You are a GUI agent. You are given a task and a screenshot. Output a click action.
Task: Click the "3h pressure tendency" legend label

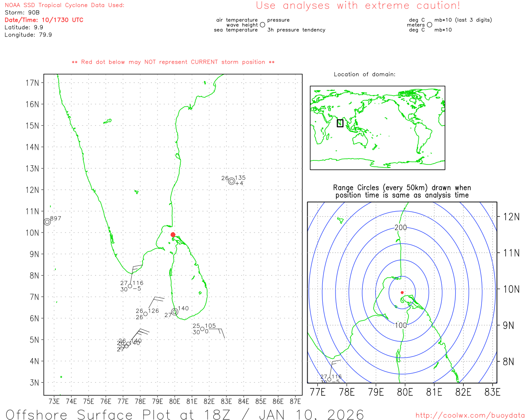click(x=296, y=30)
